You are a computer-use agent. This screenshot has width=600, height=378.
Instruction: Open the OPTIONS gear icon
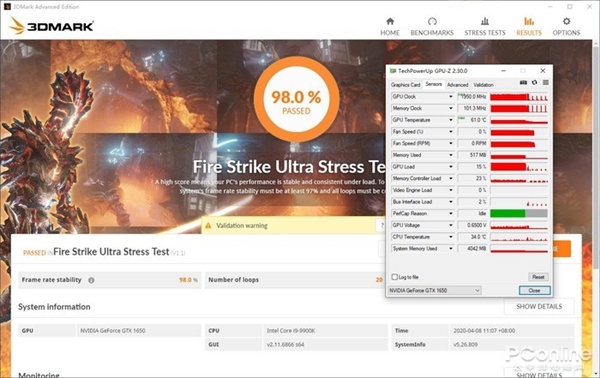[x=566, y=21]
